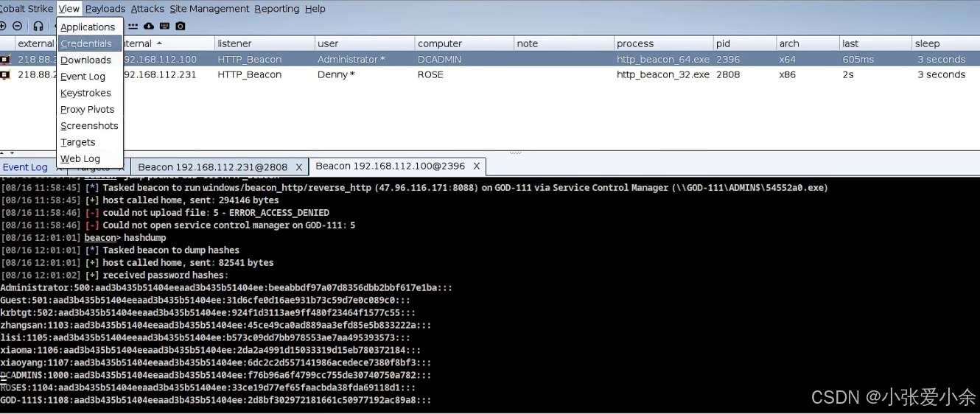Sort sessions by the user column header
Viewport: 980px width, 414px height.
tap(364, 43)
